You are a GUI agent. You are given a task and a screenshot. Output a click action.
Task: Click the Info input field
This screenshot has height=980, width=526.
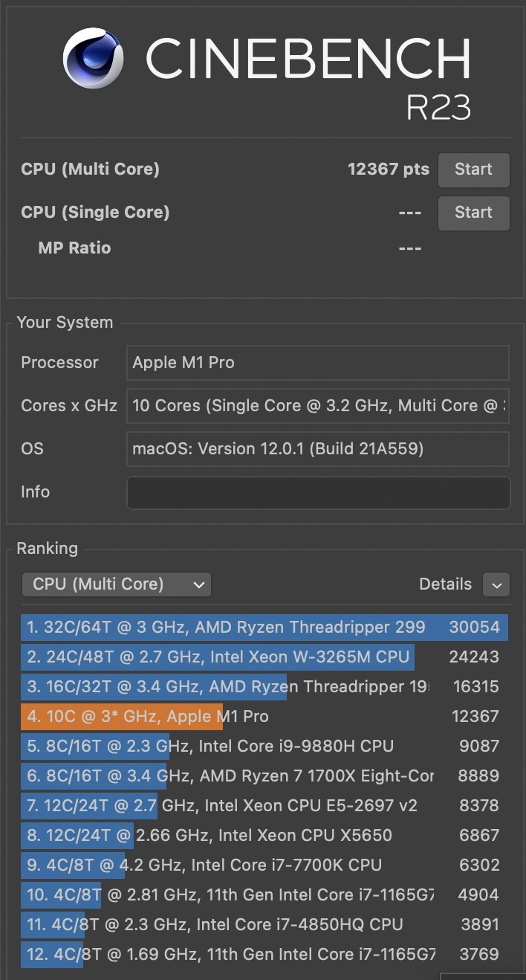319,493
